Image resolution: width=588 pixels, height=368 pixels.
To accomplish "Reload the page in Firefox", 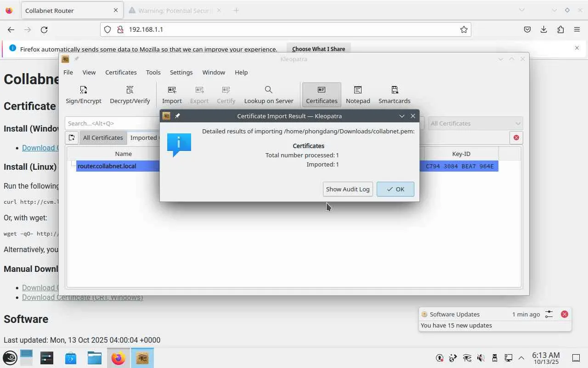I will click(44, 29).
